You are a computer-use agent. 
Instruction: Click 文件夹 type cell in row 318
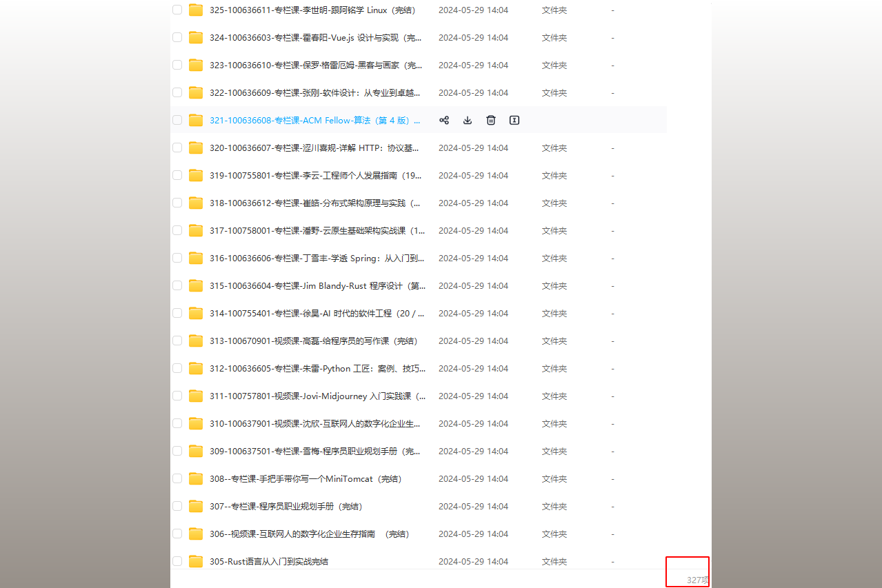click(554, 203)
